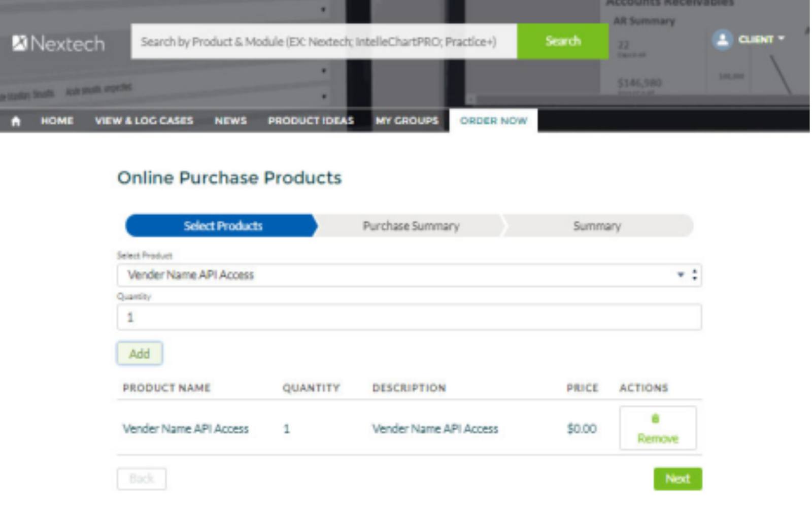Click the Nextech logo

(x=58, y=44)
